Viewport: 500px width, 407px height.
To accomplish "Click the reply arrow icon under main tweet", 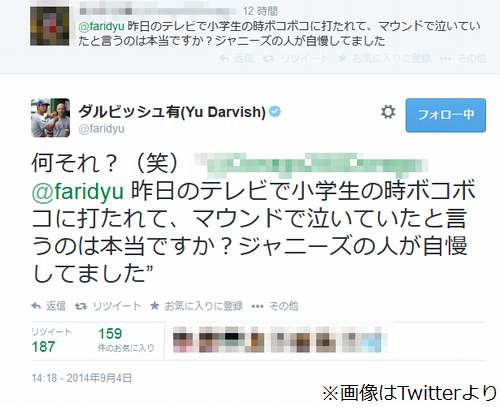I will tap(36, 306).
